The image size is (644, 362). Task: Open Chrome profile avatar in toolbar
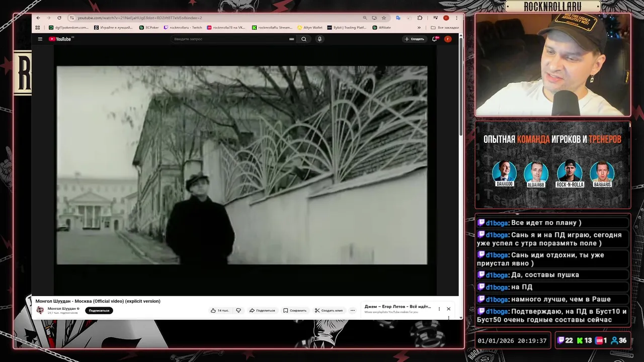446,18
